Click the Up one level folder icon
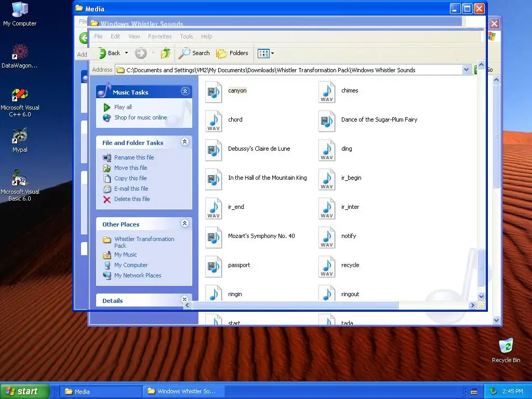Image resolution: width=532 pixels, height=399 pixels. coord(166,54)
